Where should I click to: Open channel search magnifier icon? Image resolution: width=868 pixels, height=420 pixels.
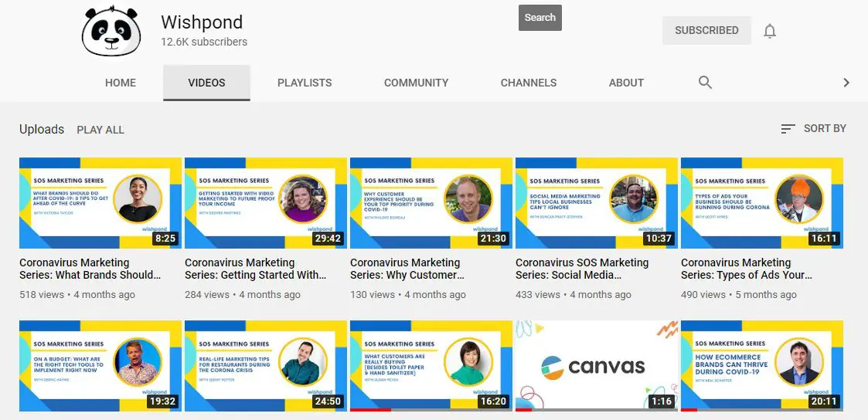click(705, 83)
